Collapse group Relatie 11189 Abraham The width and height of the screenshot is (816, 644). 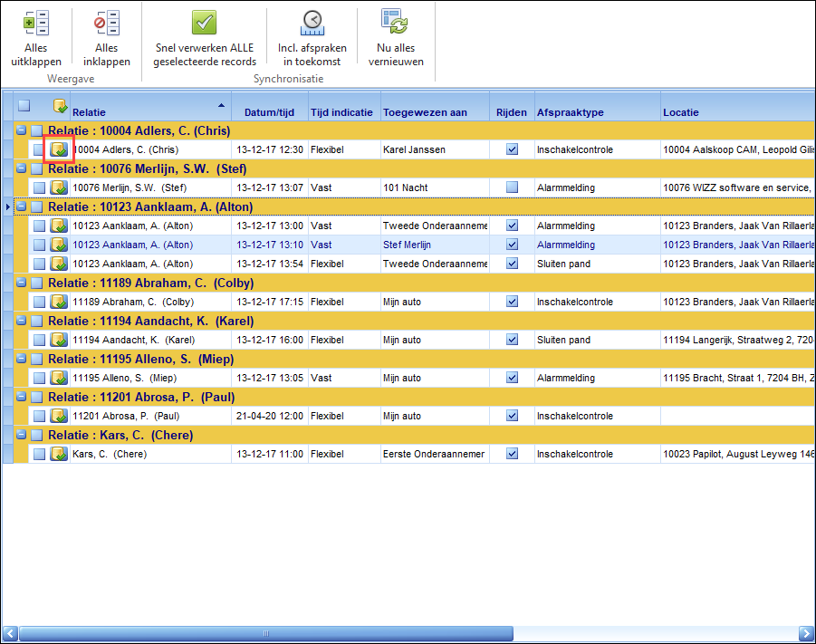tap(22, 283)
